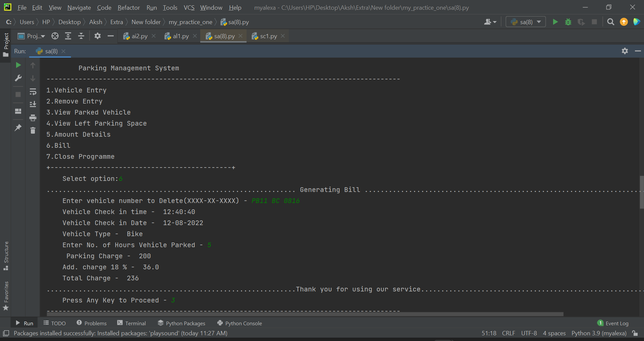Click the 51:18 line-column indicator
The height and width of the screenshot is (341, 644).
click(489, 333)
